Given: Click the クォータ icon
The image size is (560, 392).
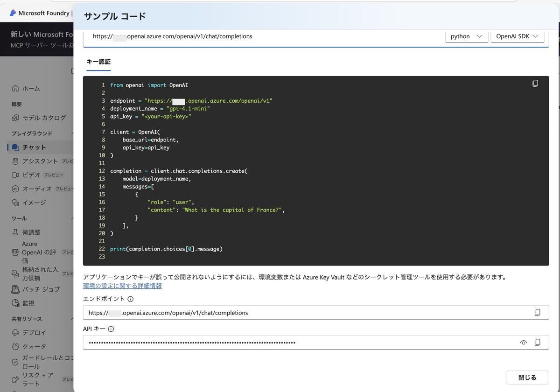Looking at the screenshot, I should (x=15, y=347).
